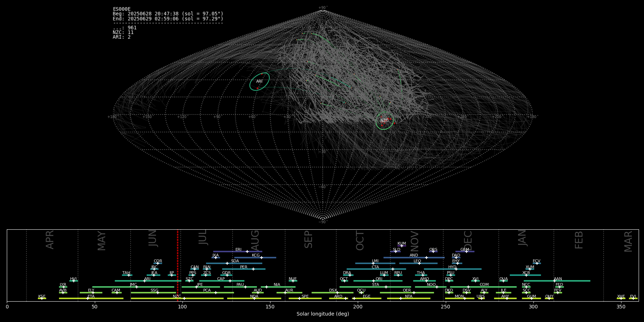This screenshot has width=644, height=322.
Task: Click the AUG month label
Action: coord(255,240)
